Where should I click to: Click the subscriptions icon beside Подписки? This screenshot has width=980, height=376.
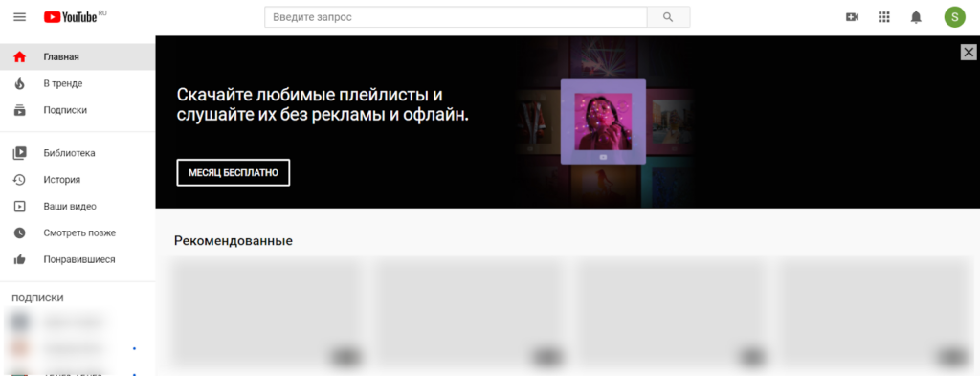click(x=20, y=110)
